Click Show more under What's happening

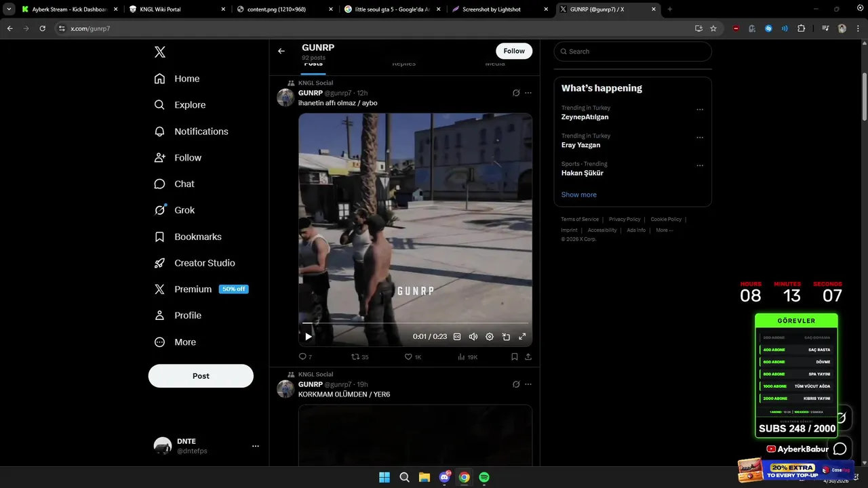[x=578, y=195]
